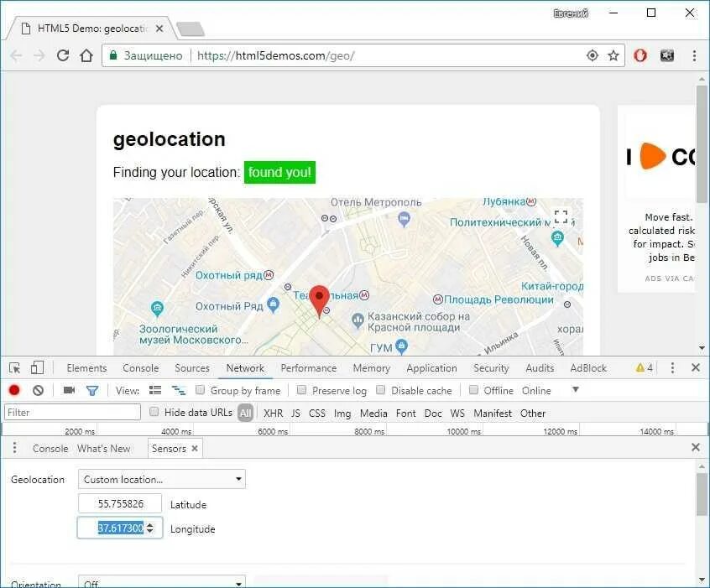Screen dimensions: 710x588
Task: Filter requests by Img
Action: [x=342, y=414]
